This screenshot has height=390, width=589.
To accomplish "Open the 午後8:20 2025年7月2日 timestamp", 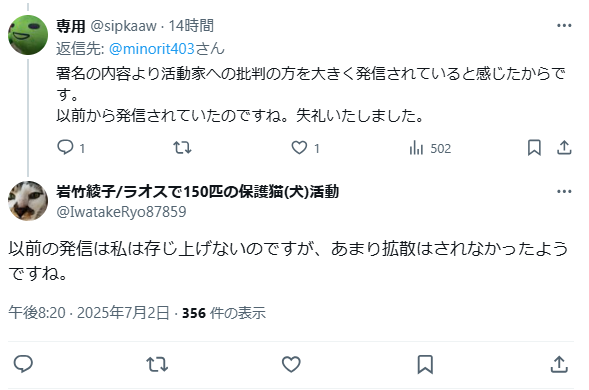I will pyautogui.click(x=89, y=313).
